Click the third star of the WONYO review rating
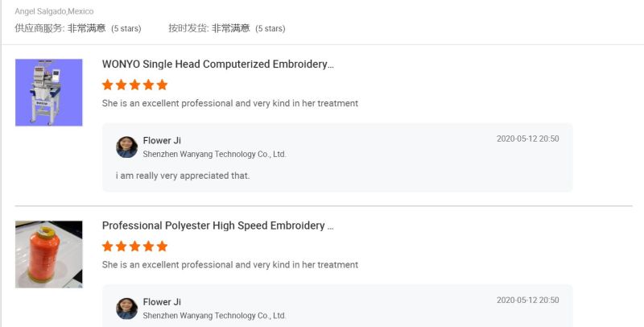 pyautogui.click(x=135, y=85)
